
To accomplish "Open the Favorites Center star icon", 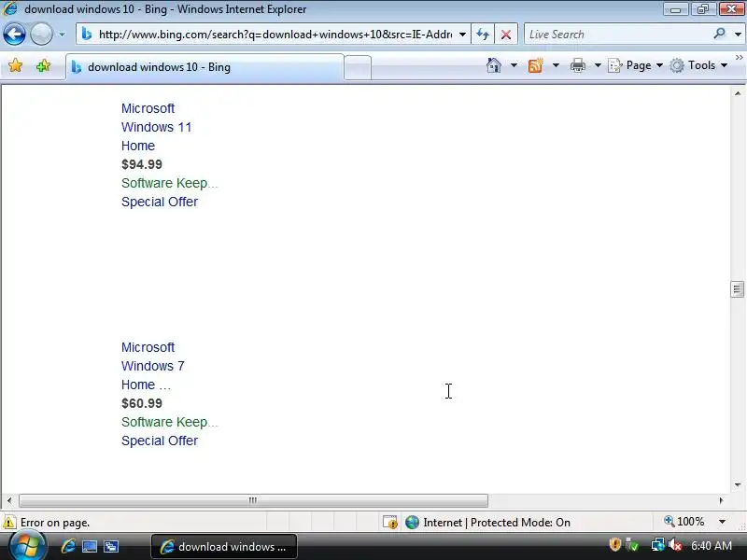I will (x=15, y=65).
